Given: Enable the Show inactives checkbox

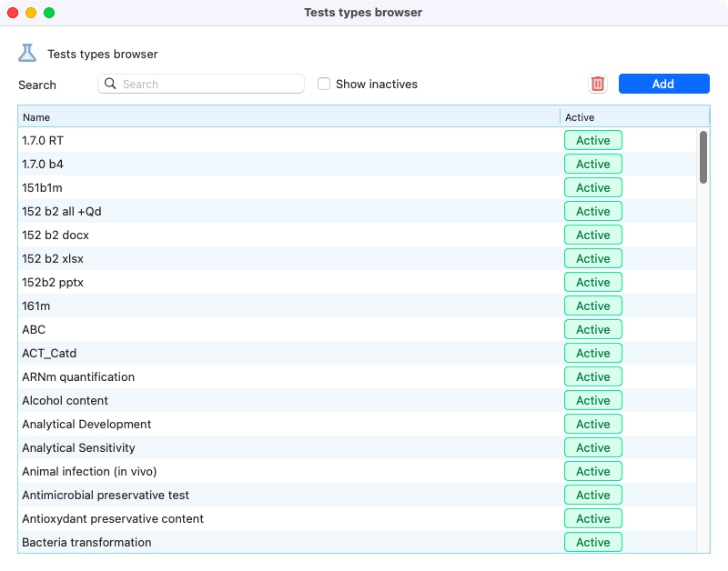Looking at the screenshot, I should (x=324, y=84).
